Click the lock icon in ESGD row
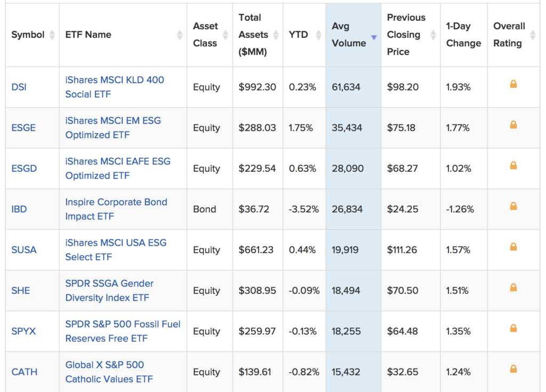The height and width of the screenshot is (392, 546). 513,165
